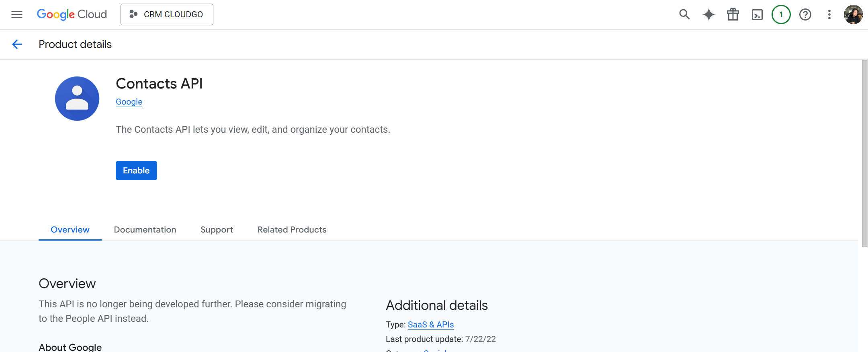Open the CRM CLOUDGO project picker

tap(167, 14)
